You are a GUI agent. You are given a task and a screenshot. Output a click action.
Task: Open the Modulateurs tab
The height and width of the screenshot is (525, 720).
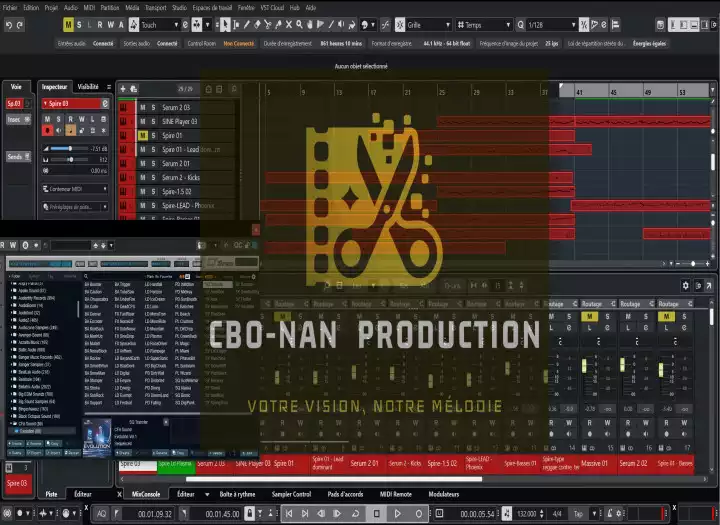point(444,494)
